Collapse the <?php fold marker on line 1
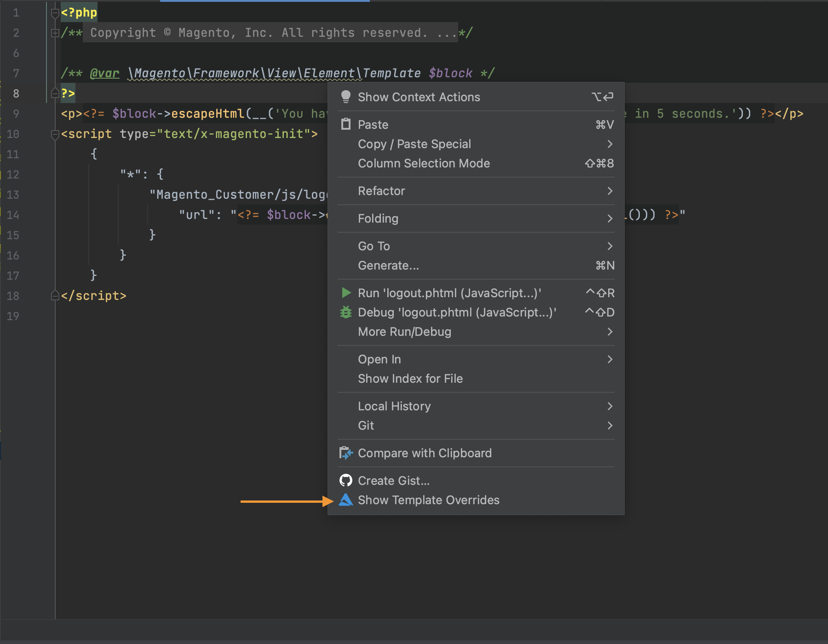This screenshot has width=828, height=644. (55, 13)
